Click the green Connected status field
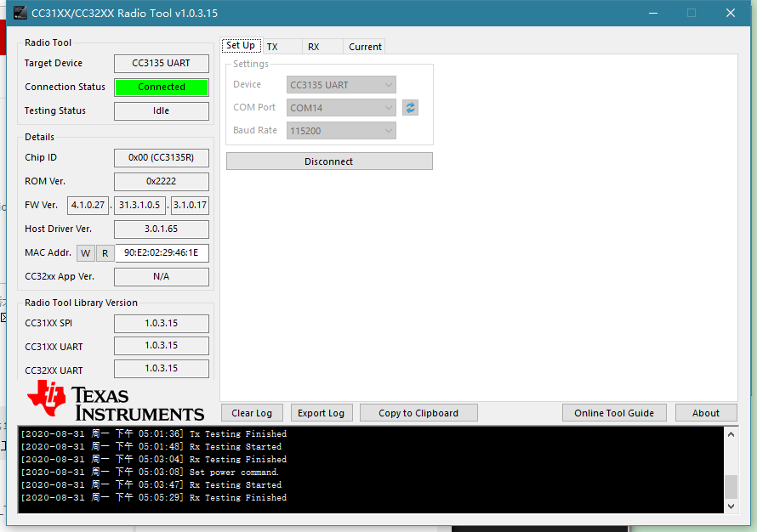 pyautogui.click(x=162, y=88)
